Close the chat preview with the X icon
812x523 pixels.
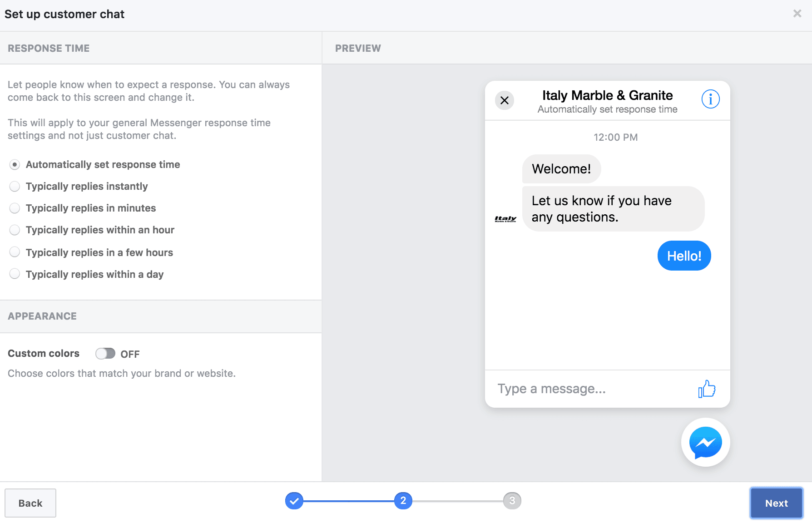tap(505, 100)
